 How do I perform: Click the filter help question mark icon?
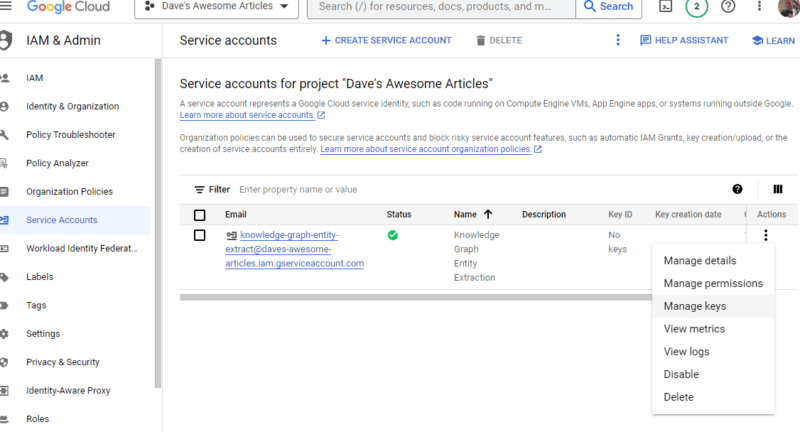(x=738, y=189)
